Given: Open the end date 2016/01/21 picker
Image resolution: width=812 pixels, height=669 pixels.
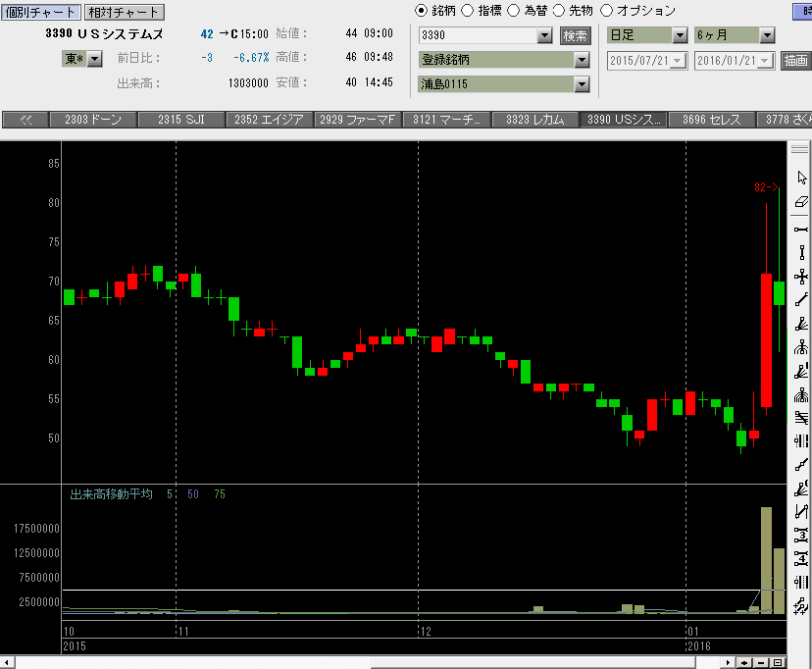Looking at the screenshot, I should click(x=765, y=61).
